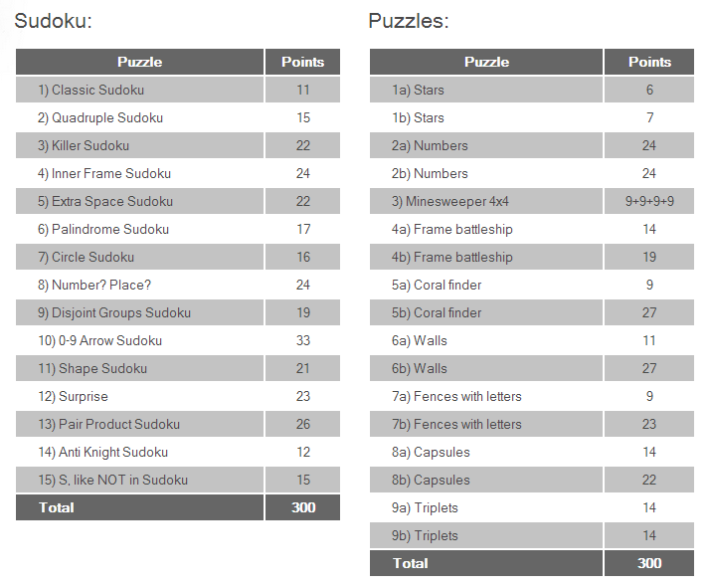This screenshot has width=711, height=588.
Task: Click 7a Fences with letters
Action: [x=456, y=396]
